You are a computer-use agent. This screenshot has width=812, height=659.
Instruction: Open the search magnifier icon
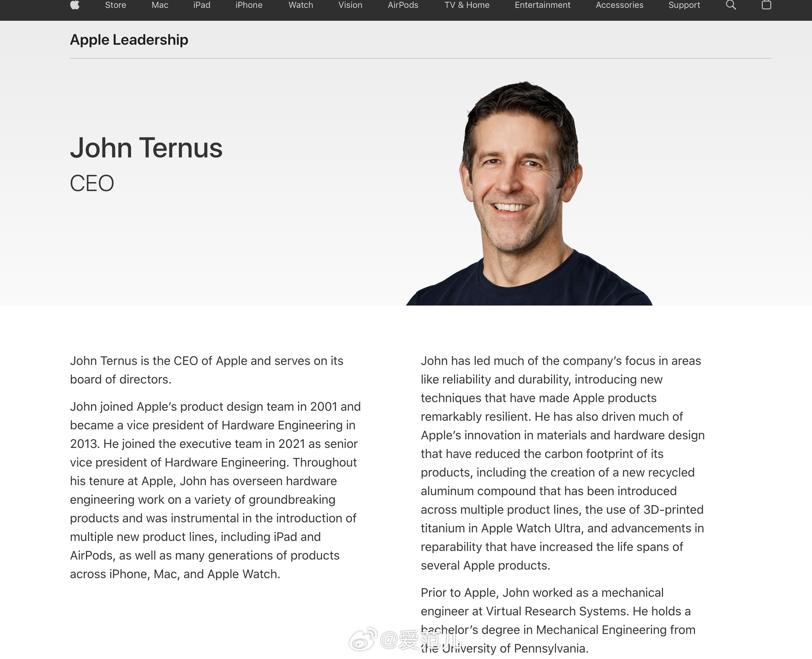731,5
